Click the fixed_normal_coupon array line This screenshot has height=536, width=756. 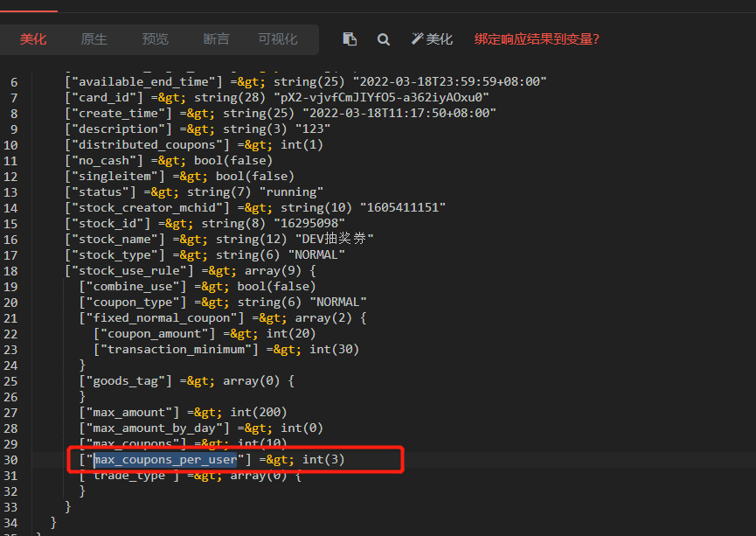tap(223, 318)
